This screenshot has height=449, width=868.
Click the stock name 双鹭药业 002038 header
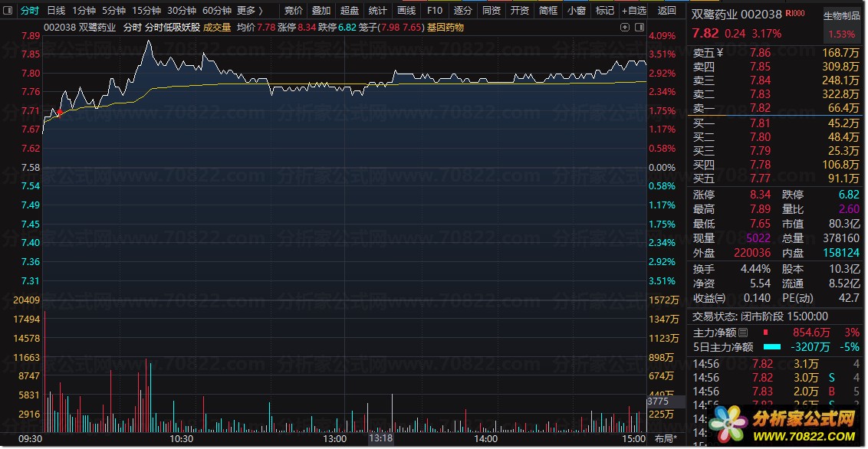(737, 15)
